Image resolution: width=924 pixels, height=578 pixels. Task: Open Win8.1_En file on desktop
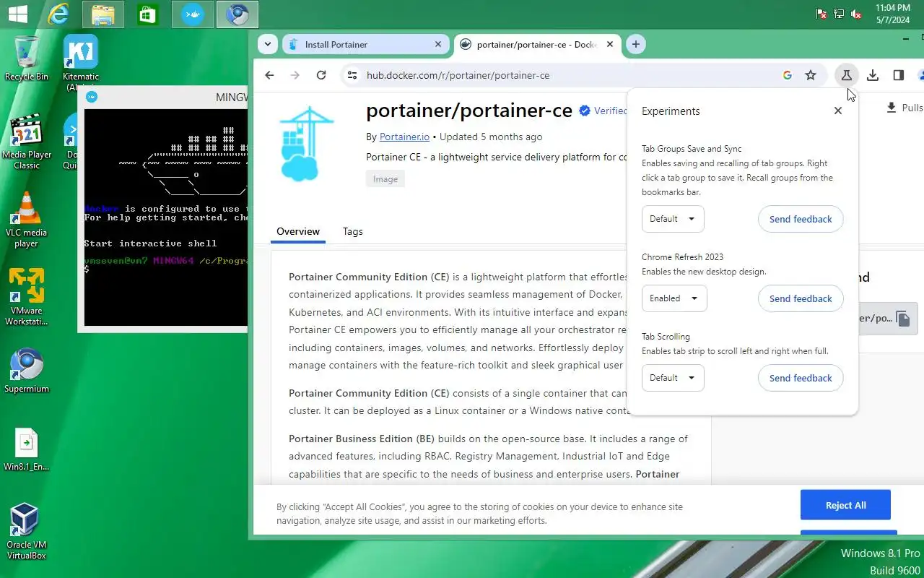[x=27, y=449]
